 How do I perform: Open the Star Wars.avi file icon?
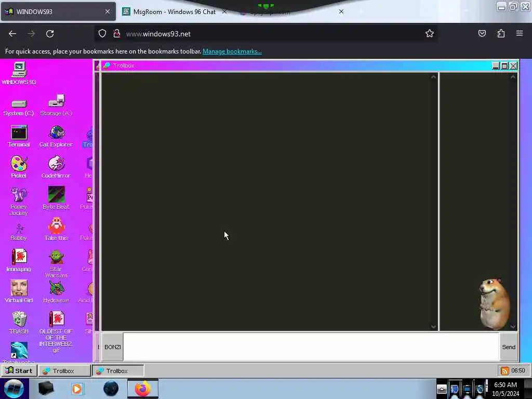coord(56,264)
